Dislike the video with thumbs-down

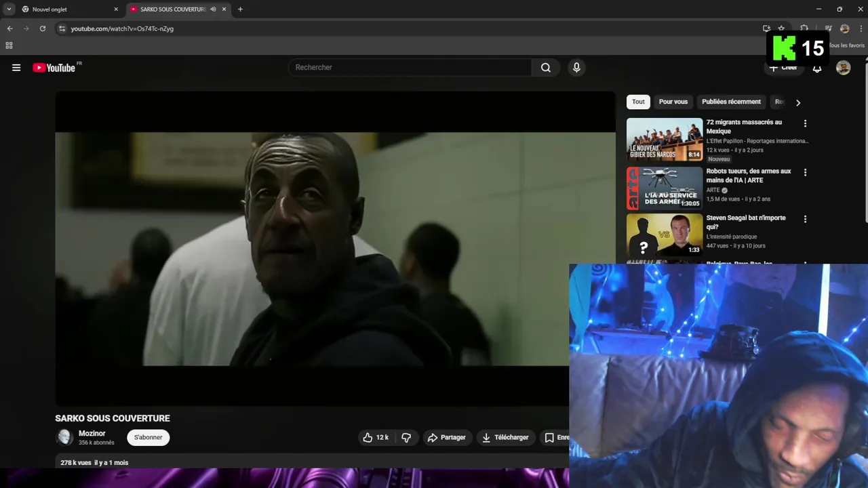click(x=406, y=438)
